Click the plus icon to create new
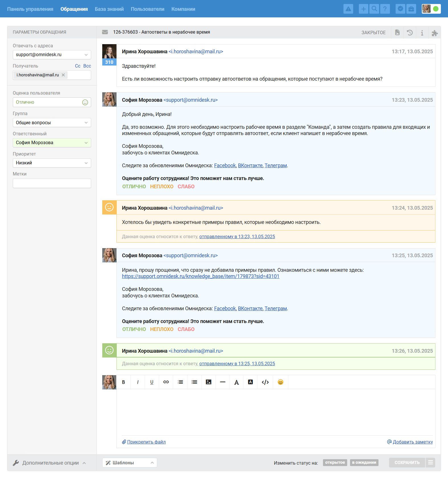The height and width of the screenshot is (478, 448). [x=363, y=9]
